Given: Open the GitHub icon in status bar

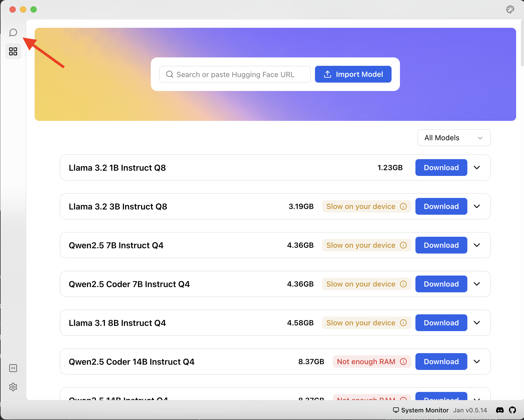Looking at the screenshot, I should (512, 410).
